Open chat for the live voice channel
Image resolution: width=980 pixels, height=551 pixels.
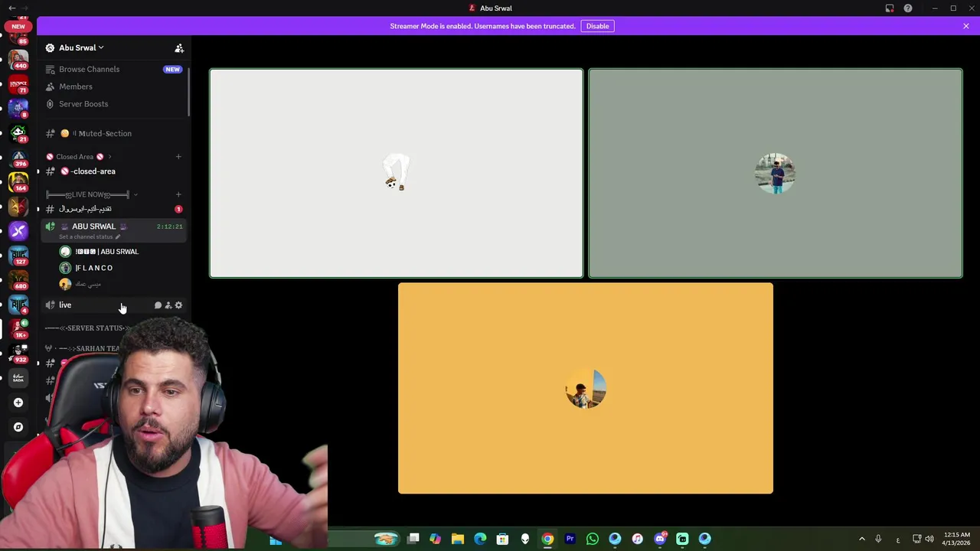158,305
